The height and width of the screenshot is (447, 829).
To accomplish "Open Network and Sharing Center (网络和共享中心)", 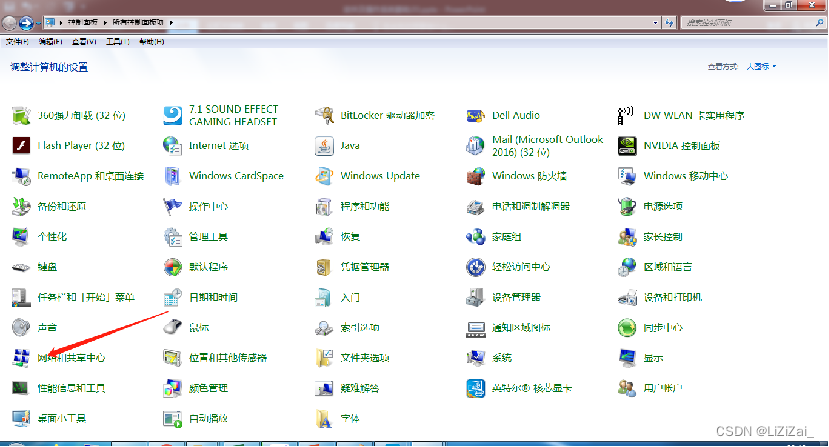I will (21, 358).
